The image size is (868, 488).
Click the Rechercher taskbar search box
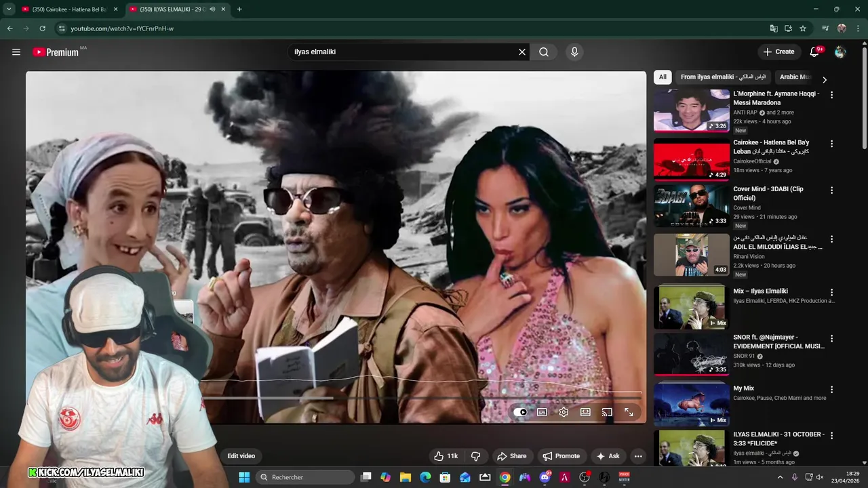(x=305, y=477)
